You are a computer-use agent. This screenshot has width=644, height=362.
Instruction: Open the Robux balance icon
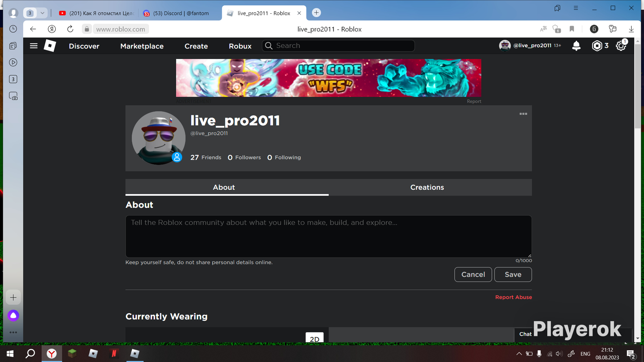[x=597, y=46]
